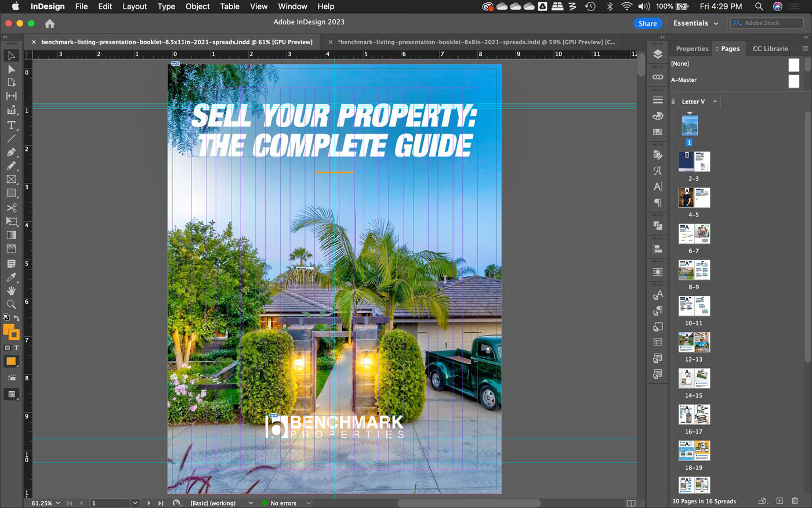
Task: Open the Window menu
Action: tap(292, 6)
